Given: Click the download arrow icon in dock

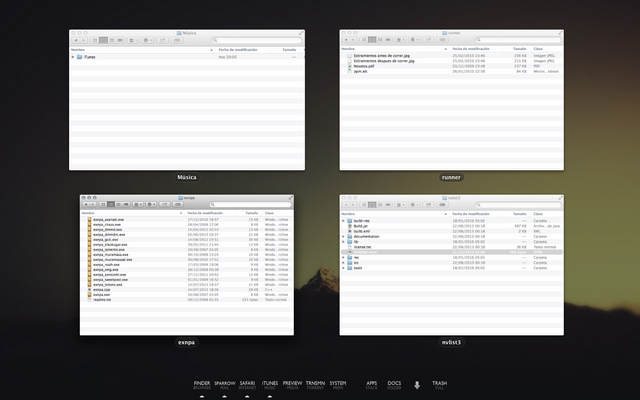Looking at the screenshot, I should [x=417, y=385].
